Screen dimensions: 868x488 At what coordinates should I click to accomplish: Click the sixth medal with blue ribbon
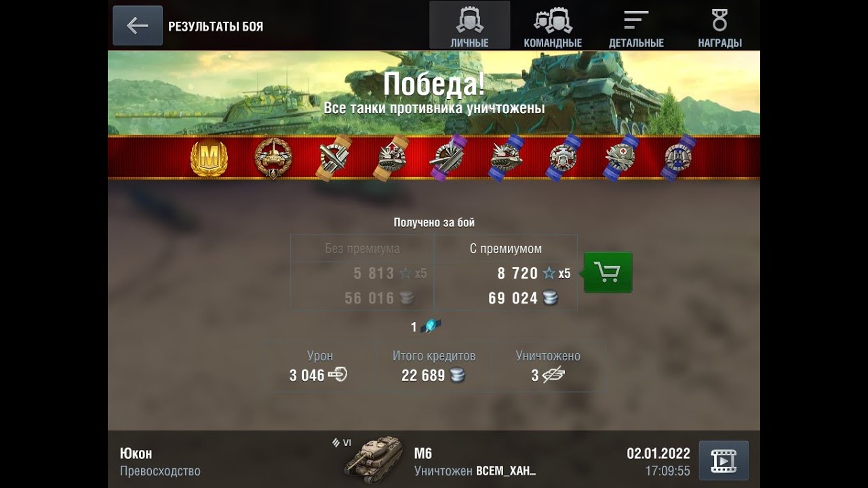click(507, 158)
